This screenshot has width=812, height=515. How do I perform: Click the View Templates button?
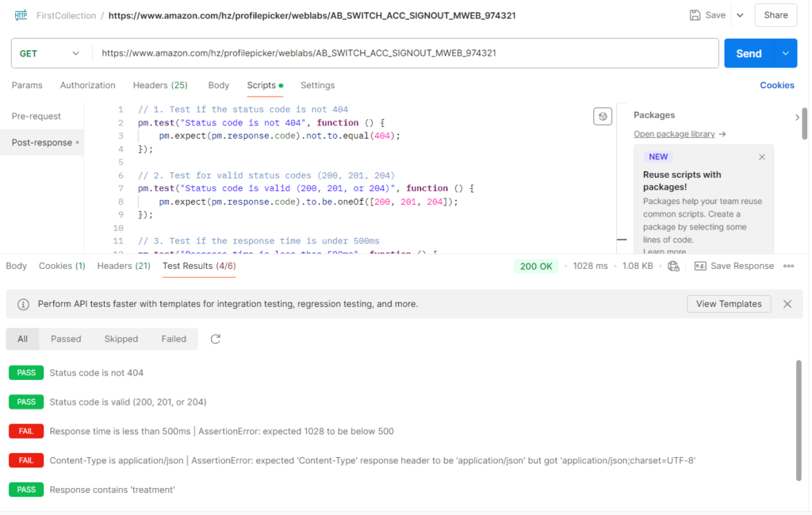point(729,304)
